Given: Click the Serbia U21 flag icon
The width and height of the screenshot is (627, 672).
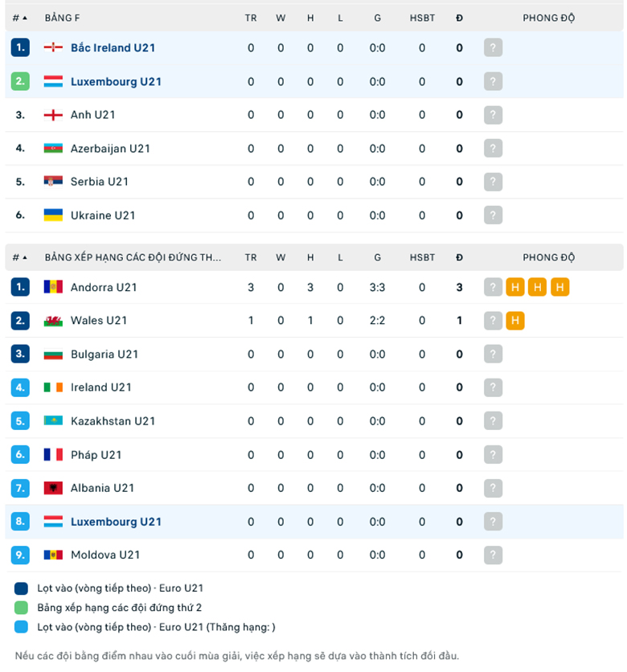Looking at the screenshot, I should (53, 182).
